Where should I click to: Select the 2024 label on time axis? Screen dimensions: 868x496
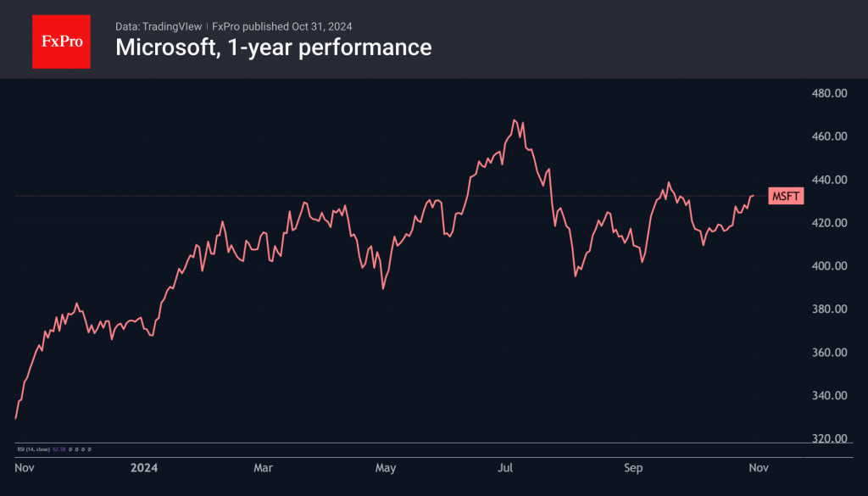(143, 468)
